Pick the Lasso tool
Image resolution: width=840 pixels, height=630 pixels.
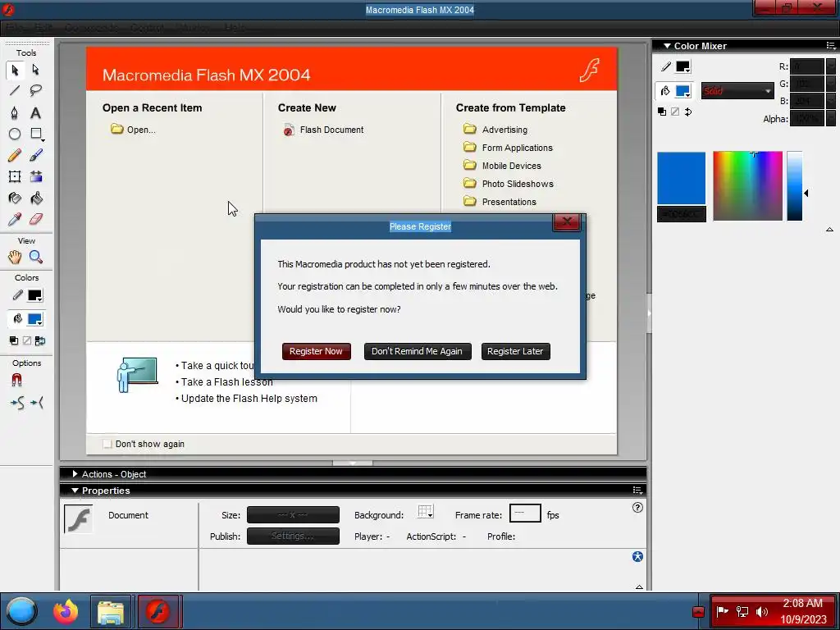(x=36, y=90)
